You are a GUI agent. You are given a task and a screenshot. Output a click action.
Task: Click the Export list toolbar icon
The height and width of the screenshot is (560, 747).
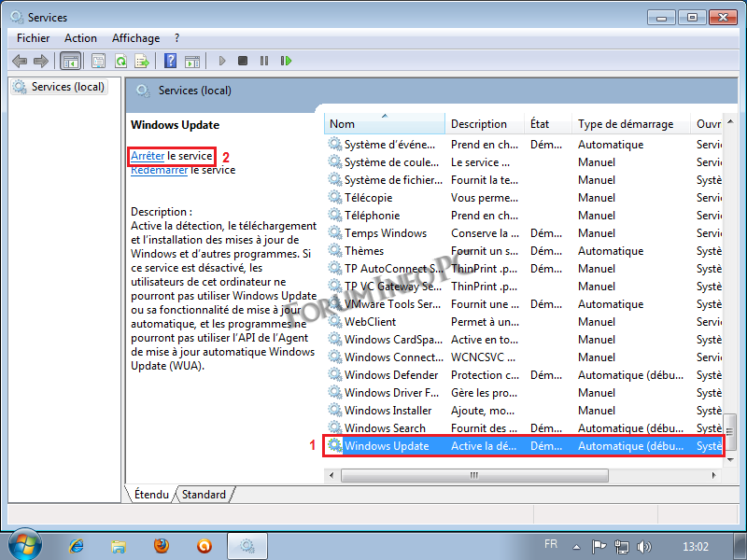pyautogui.click(x=142, y=61)
